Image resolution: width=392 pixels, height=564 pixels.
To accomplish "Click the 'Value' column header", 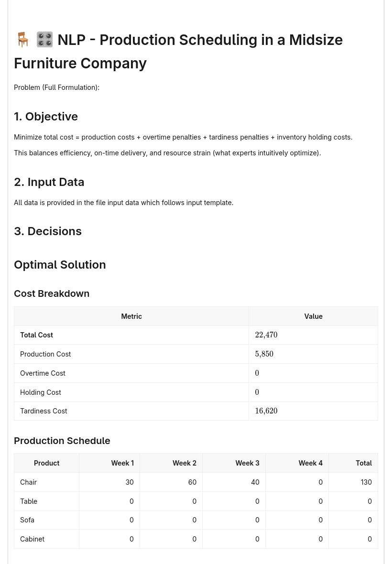I will pos(313,316).
